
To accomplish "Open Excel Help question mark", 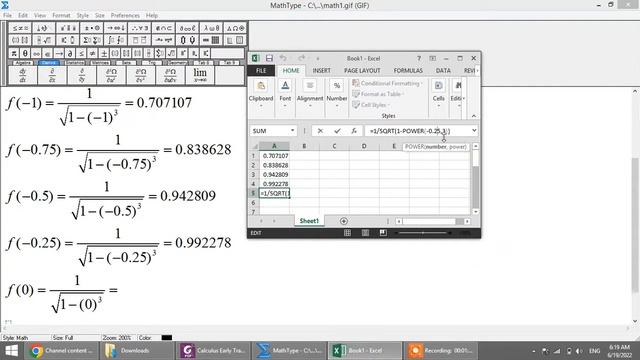I will click(419, 58).
